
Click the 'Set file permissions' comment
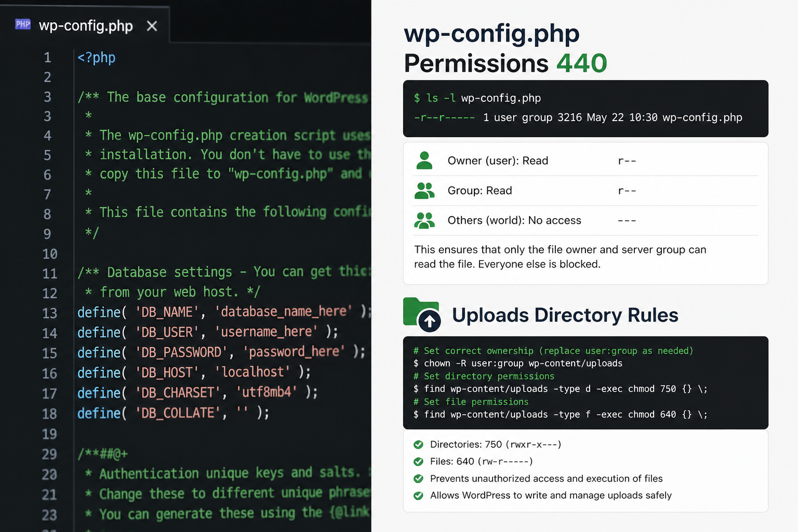[471, 402]
